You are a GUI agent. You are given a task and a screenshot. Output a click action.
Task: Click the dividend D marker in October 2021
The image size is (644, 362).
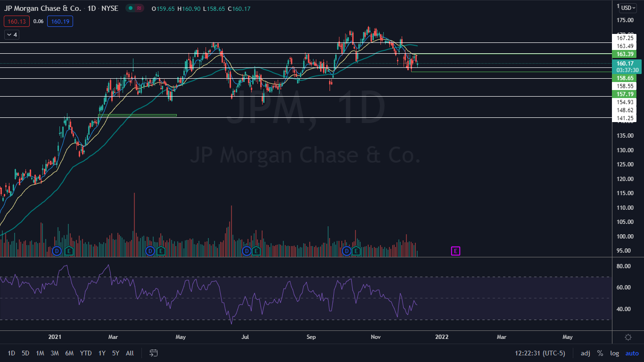[347, 251]
